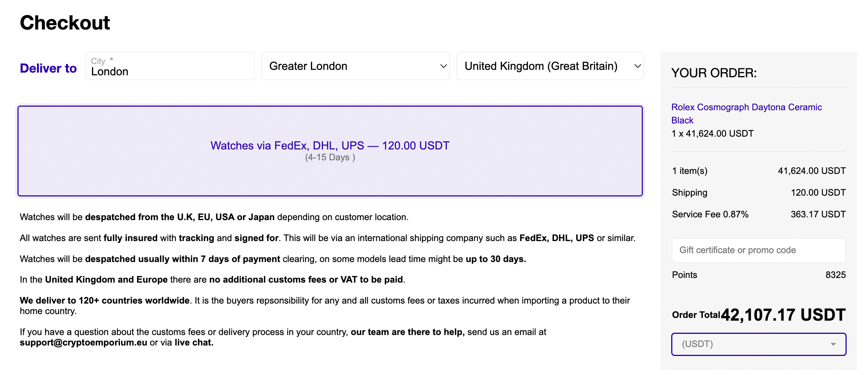This screenshot has height=375, width=868.
Task: Click the YOUR ORDER heading
Action: tap(714, 73)
